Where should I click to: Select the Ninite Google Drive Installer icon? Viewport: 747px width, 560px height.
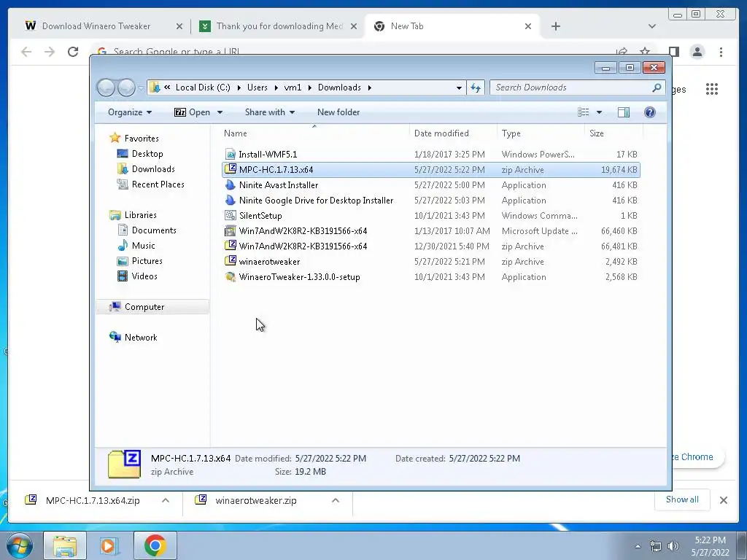point(231,200)
